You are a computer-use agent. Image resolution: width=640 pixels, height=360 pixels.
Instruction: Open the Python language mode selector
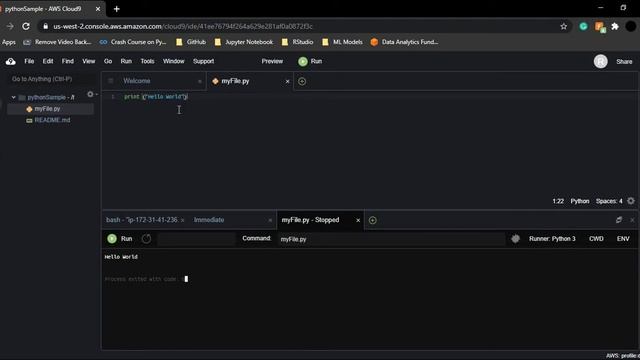(x=580, y=201)
